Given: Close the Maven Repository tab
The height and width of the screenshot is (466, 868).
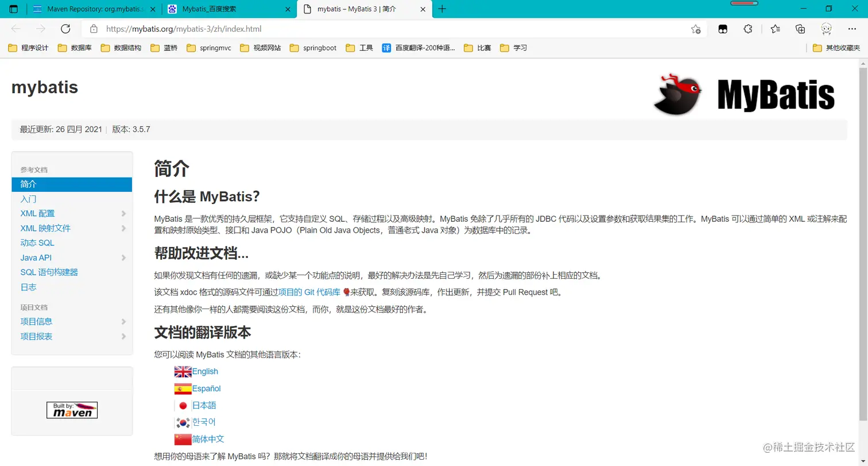Looking at the screenshot, I should [152, 9].
